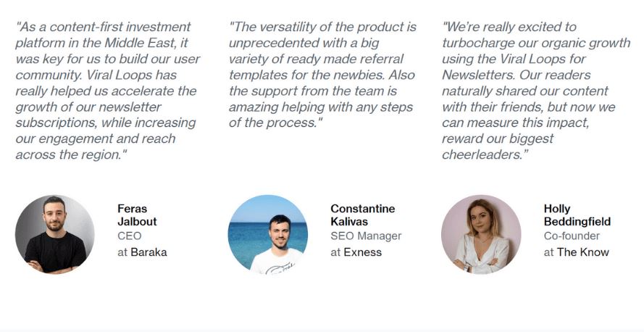Screen dimensions: 644x332
Task: Open The Know company link
Action: (582, 252)
